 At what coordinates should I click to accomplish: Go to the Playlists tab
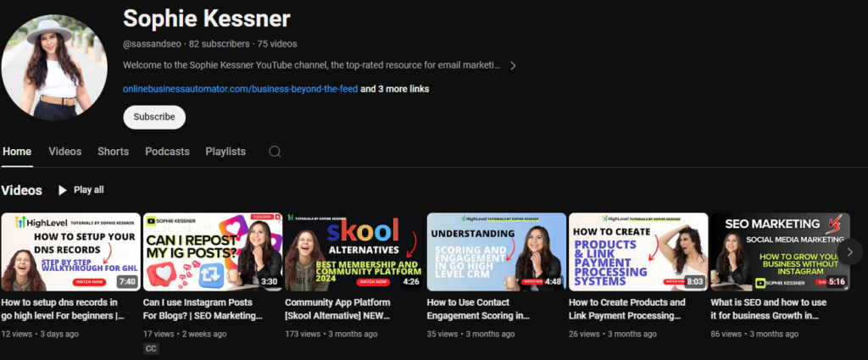point(225,152)
